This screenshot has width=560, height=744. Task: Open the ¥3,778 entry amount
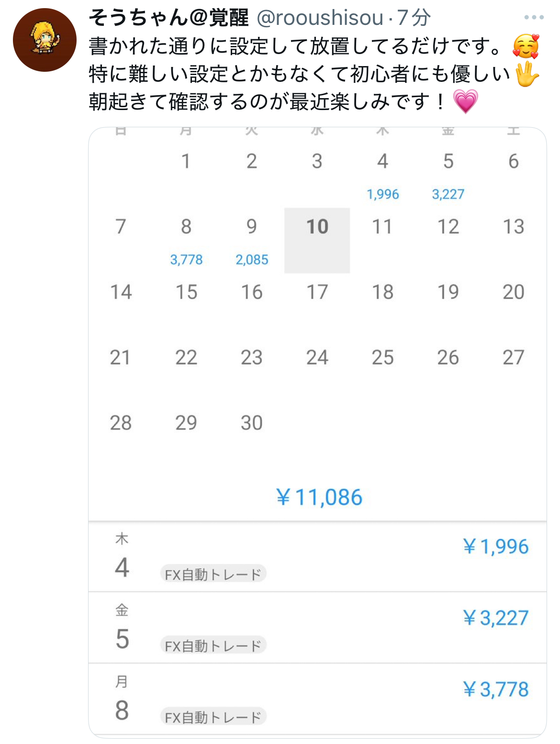coord(496,689)
